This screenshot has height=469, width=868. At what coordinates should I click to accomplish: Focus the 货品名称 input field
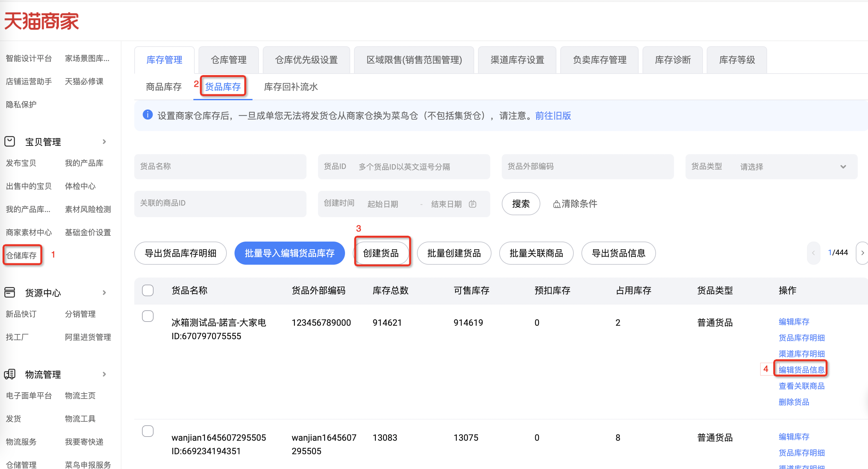pyautogui.click(x=220, y=166)
